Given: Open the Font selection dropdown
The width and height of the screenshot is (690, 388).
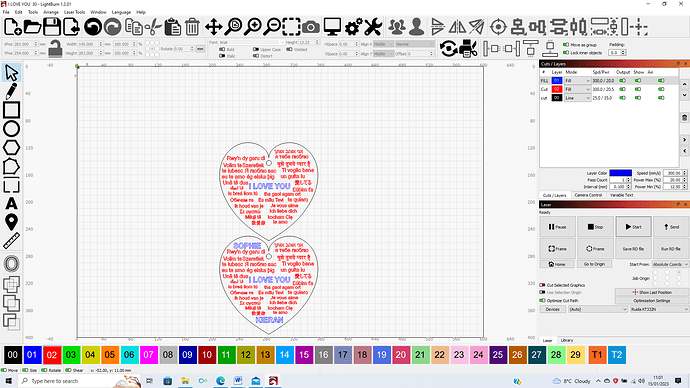Looking at the screenshot, I should 252,42.
